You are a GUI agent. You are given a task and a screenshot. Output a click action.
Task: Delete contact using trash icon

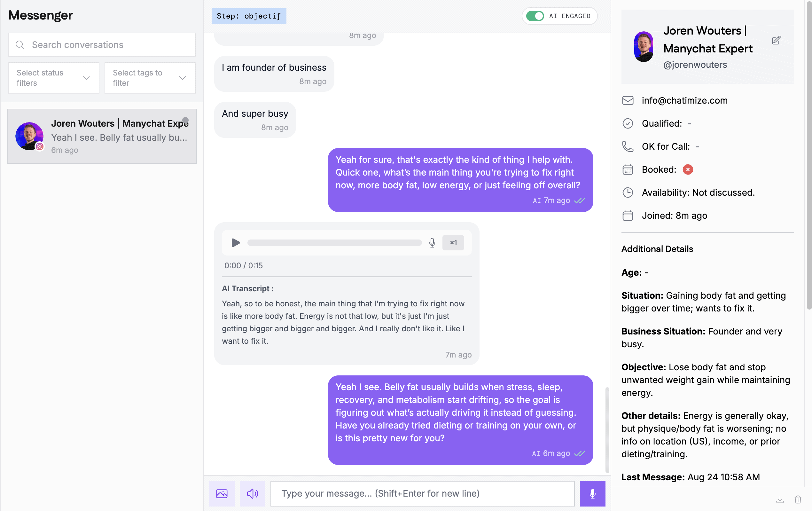[x=798, y=499]
